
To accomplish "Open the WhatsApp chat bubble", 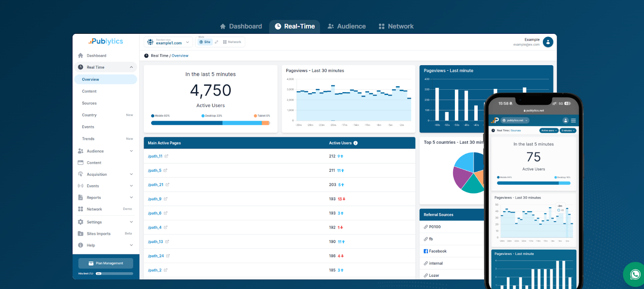I will [x=635, y=275].
